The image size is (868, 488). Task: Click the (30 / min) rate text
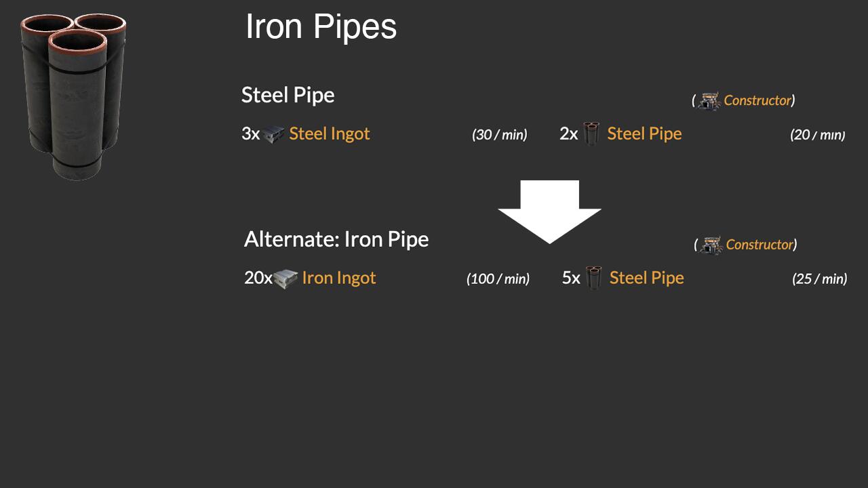(x=500, y=134)
